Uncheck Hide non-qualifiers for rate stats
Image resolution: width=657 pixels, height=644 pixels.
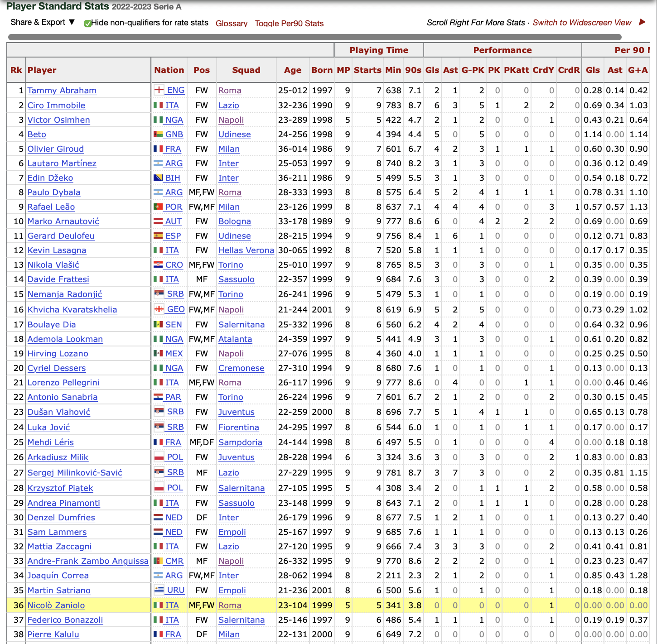tap(88, 23)
